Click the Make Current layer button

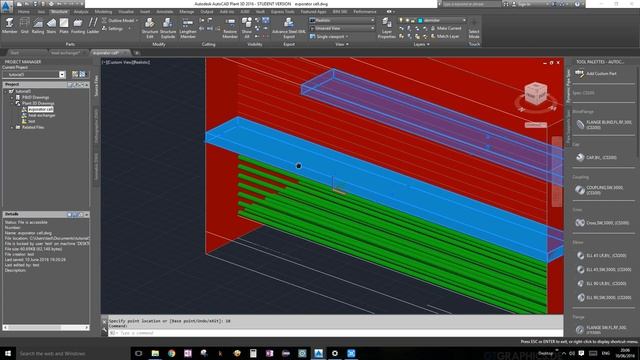pyautogui.click(x=446, y=28)
